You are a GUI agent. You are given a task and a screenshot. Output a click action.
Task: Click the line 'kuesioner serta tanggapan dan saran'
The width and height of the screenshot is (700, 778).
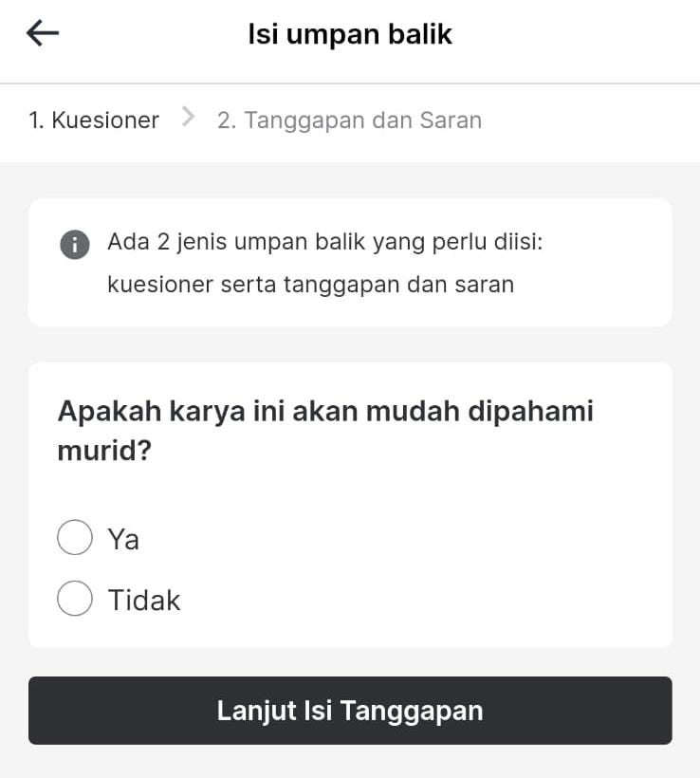coord(311,285)
